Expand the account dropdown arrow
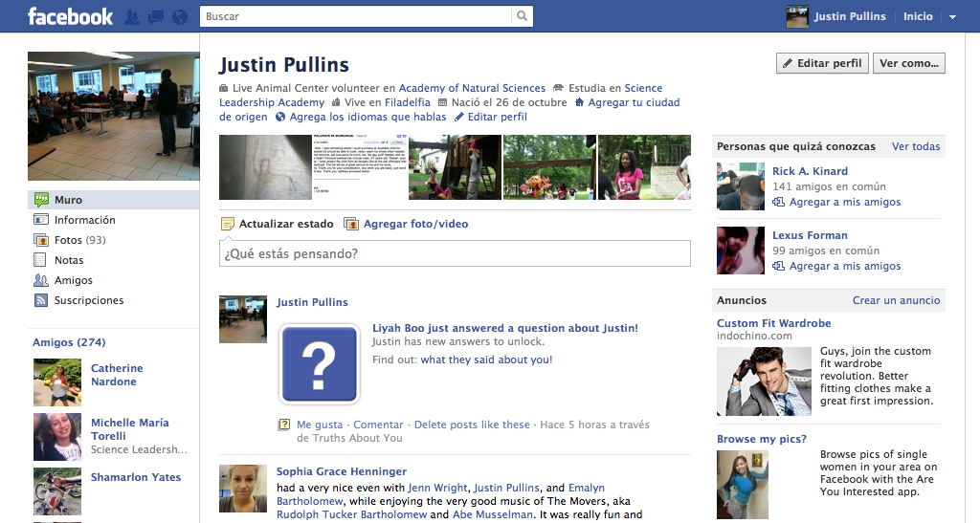Screen dimensions: 980x523 [x=952, y=17]
